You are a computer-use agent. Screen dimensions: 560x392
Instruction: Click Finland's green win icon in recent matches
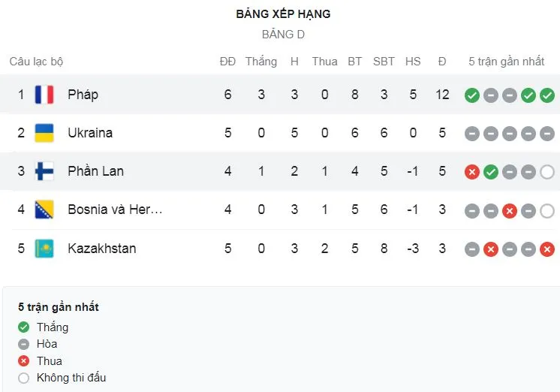click(491, 172)
